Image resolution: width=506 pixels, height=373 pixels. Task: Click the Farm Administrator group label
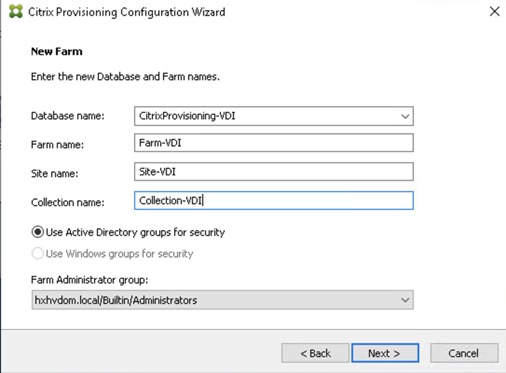[89, 280]
